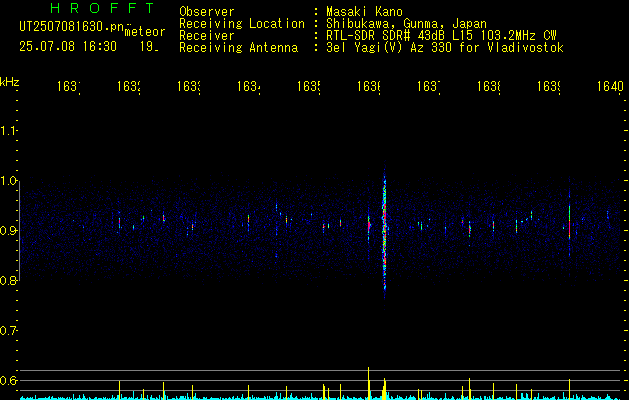Click the tall echo streak before 1640
The height and width of the screenshot is (400, 629).
pos(569,223)
